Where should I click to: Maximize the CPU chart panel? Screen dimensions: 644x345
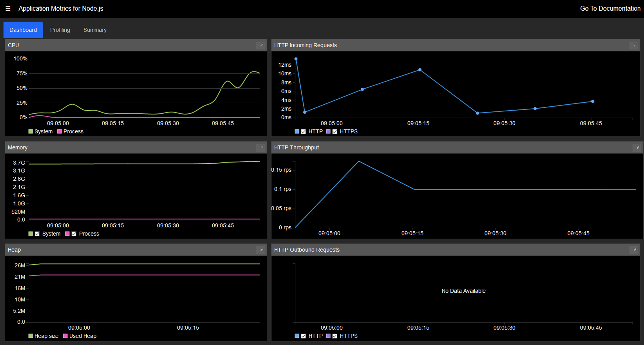click(261, 45)
